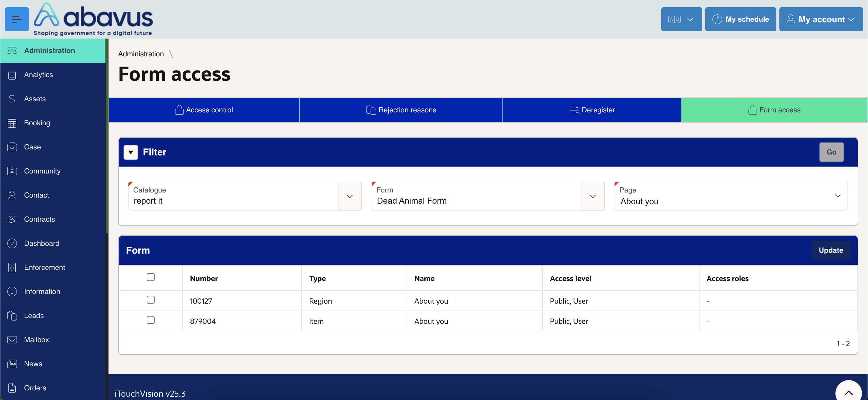868x400 pixels.
Task: Click the Name column header
Action: (424, 278)
